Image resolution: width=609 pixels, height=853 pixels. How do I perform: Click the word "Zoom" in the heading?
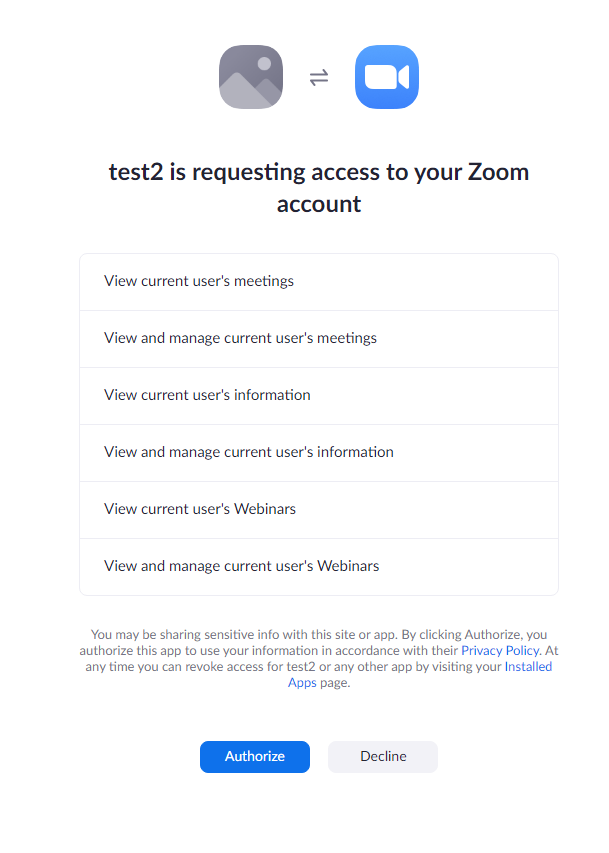click(x=497, y=172)
